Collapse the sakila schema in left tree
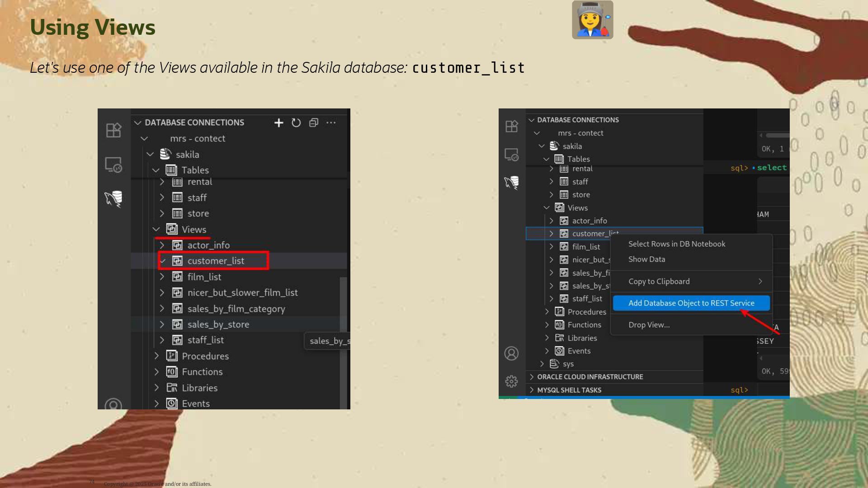 (150, 155)
